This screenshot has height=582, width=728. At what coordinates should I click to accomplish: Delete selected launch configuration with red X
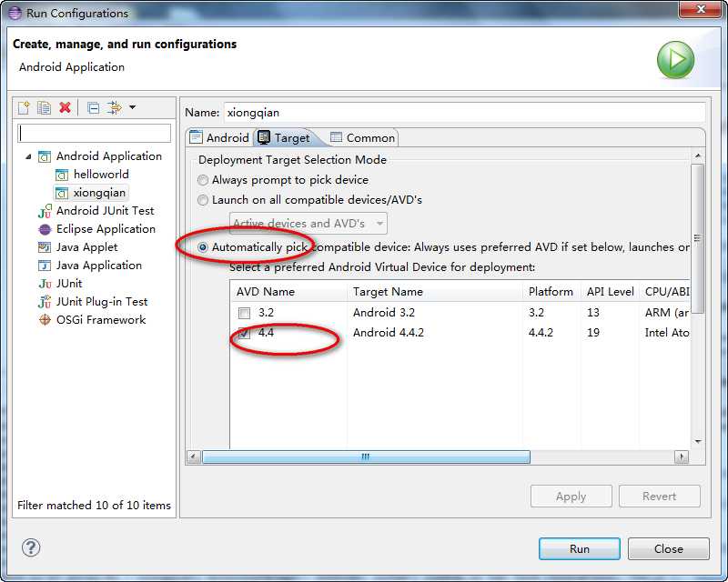click(65, 107)
